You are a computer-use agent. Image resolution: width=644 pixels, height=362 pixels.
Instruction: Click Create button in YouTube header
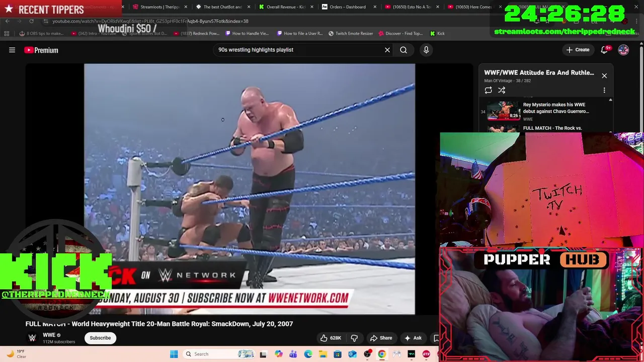(578, 50)
